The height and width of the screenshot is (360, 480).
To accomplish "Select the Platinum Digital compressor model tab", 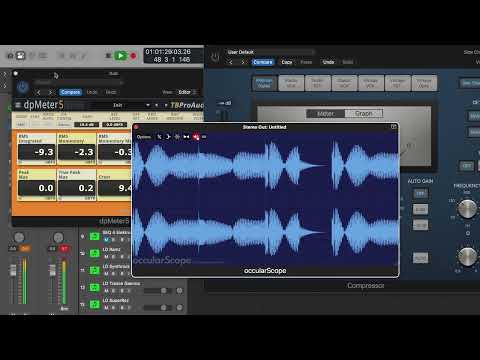I will 264,83.
